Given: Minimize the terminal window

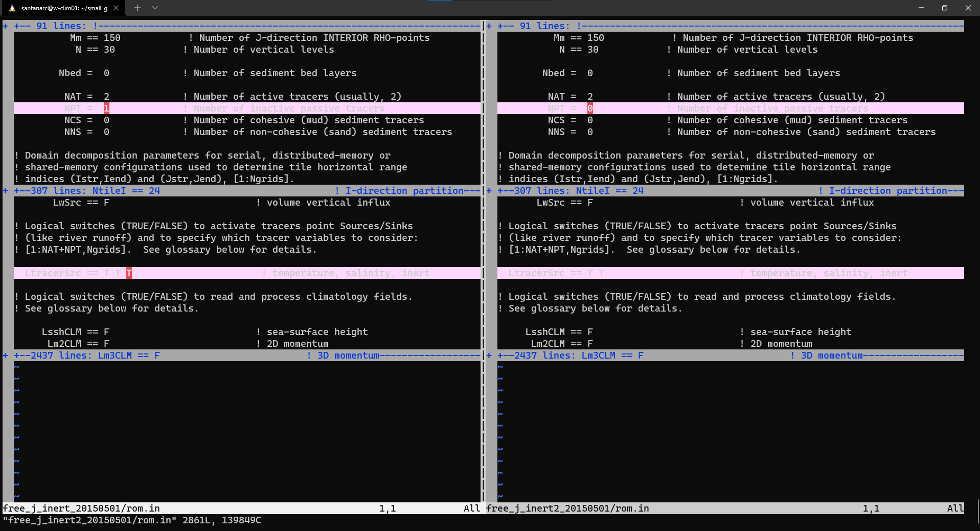Looking at the screenshot, I should (x=921, y=8).
